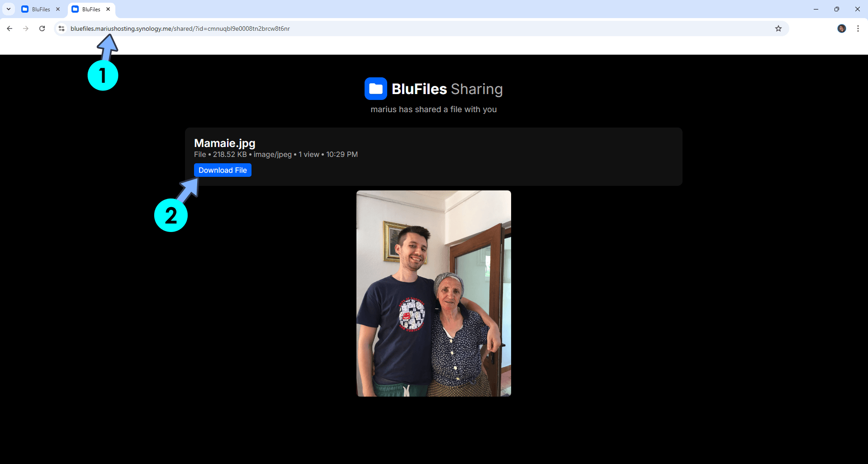Viewport: 868px width, 464px height.
Task: View site information icon in address bar
Action: (62, 28)
